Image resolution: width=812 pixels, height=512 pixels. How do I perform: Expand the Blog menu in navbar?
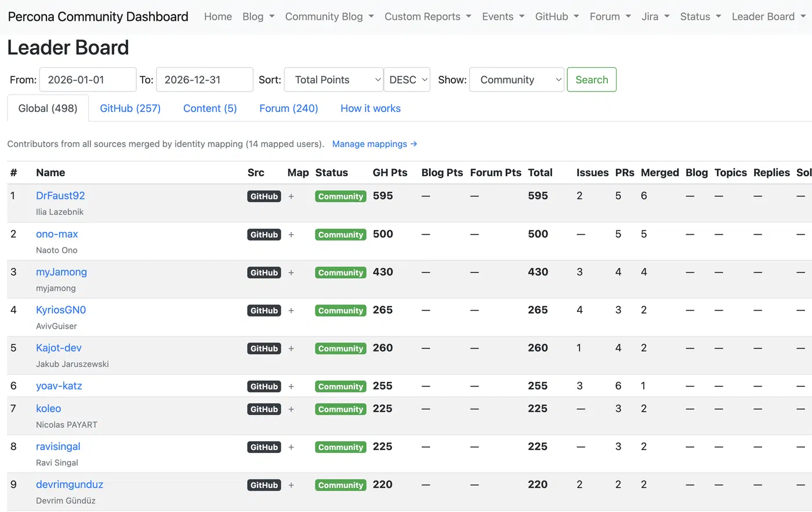coord(258,17)
